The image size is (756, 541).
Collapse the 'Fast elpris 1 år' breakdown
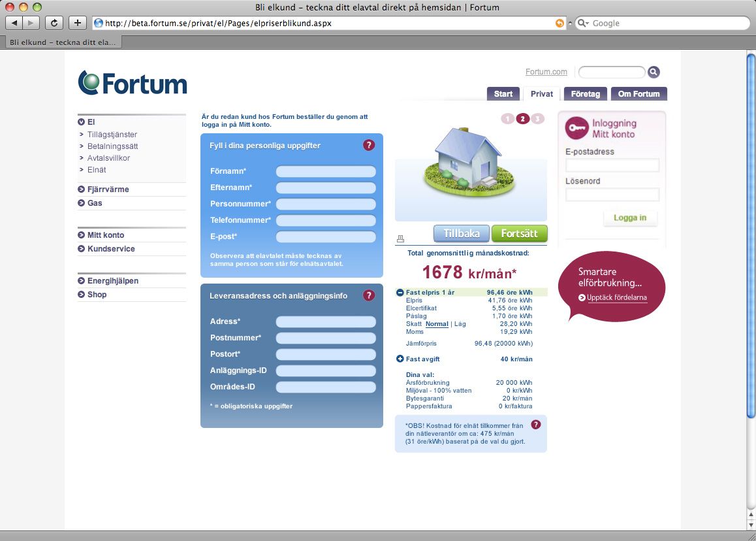pyautogui.click(x=400, y=293)
